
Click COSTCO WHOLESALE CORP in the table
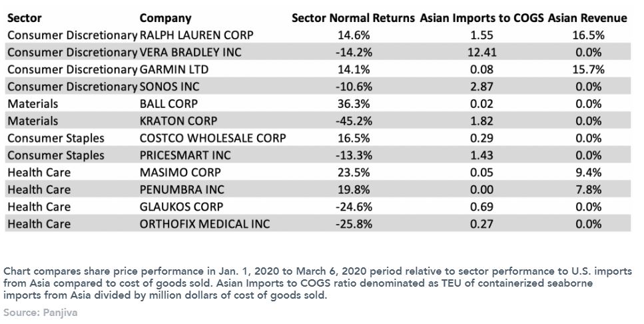(x=212, y=138)
